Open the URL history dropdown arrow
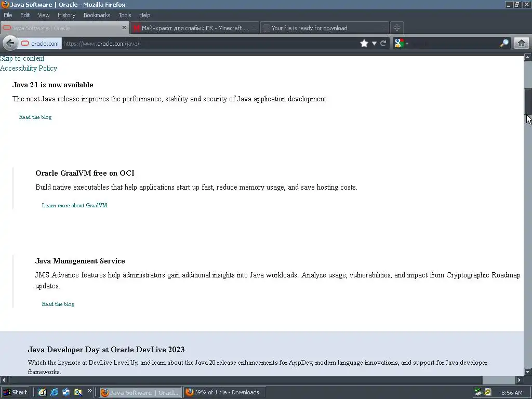Image resolution: width=532 pixels, height=399 pixels. tap(374, 44)
